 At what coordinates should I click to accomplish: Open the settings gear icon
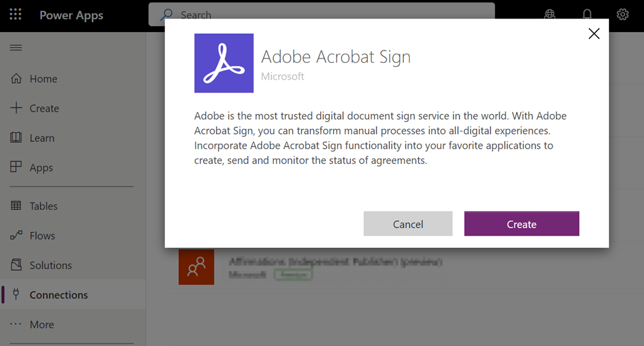tap(622, 14)
